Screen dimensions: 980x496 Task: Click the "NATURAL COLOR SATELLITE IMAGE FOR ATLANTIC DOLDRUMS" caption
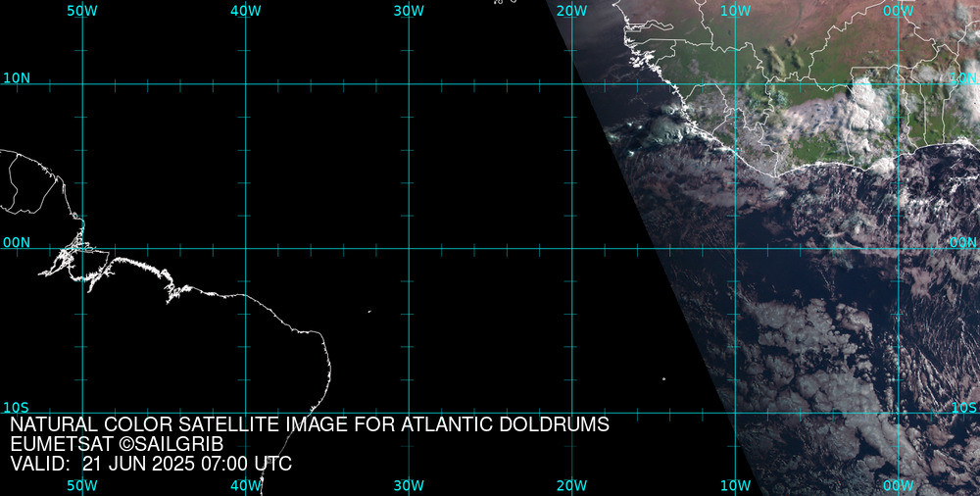[310, 424]
